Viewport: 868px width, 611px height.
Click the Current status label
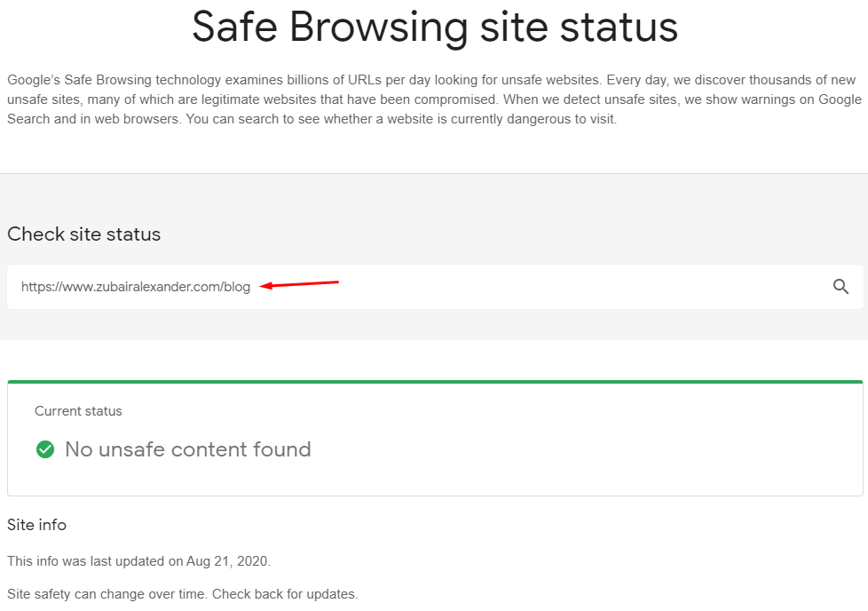(x=78, y=411)
